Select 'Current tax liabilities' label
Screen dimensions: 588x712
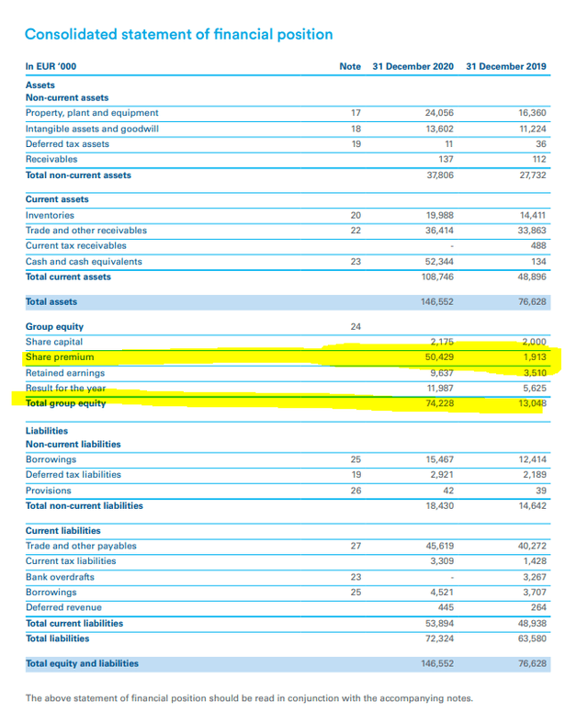click(x=71, y=561)
